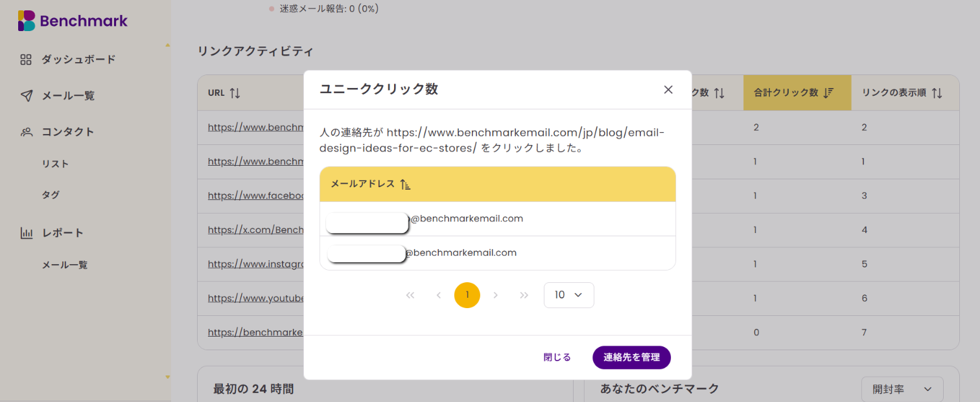980x402 pixels.
Task: Click sidebar scroll-down arrow
Action: [167, 377]
